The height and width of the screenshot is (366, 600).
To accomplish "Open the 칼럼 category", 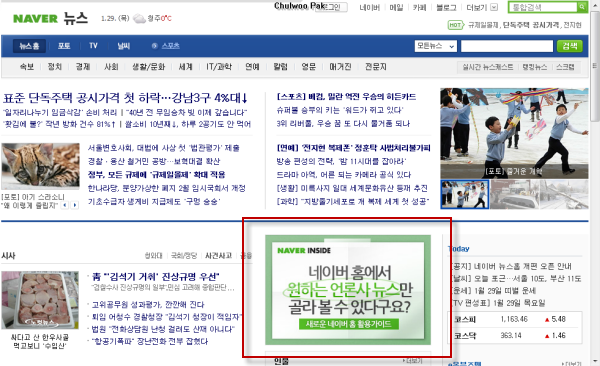I will (280, 67).
